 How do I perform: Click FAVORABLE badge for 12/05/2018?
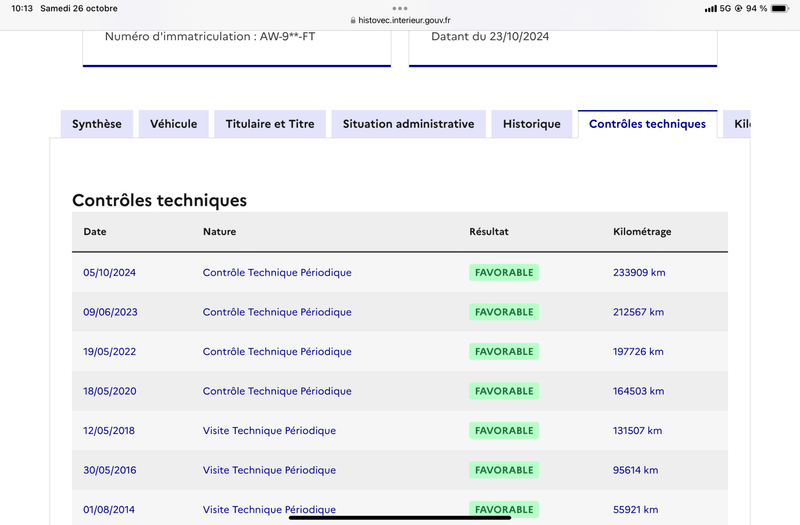pyautogui.click(x=504, y=431)
